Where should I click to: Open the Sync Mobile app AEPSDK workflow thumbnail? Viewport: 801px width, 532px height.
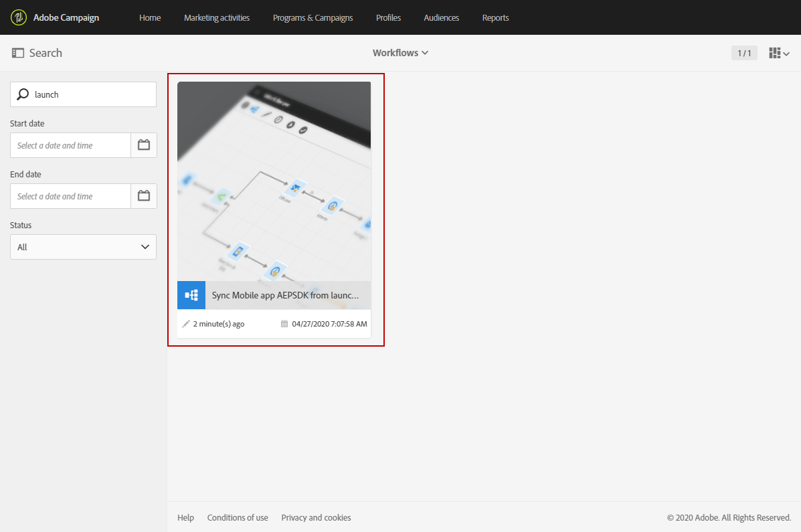coord(274,181)
